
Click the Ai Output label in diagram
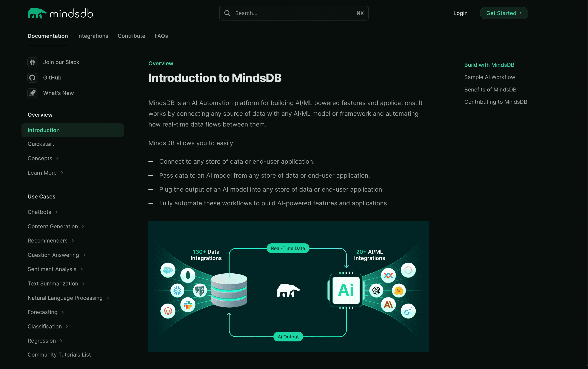(288, 337)
